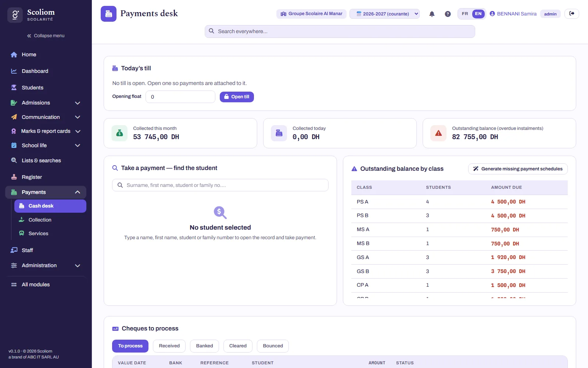Click the PS A class row
Image resolution: width=588 pixels, height=368 pixels.
459,202
